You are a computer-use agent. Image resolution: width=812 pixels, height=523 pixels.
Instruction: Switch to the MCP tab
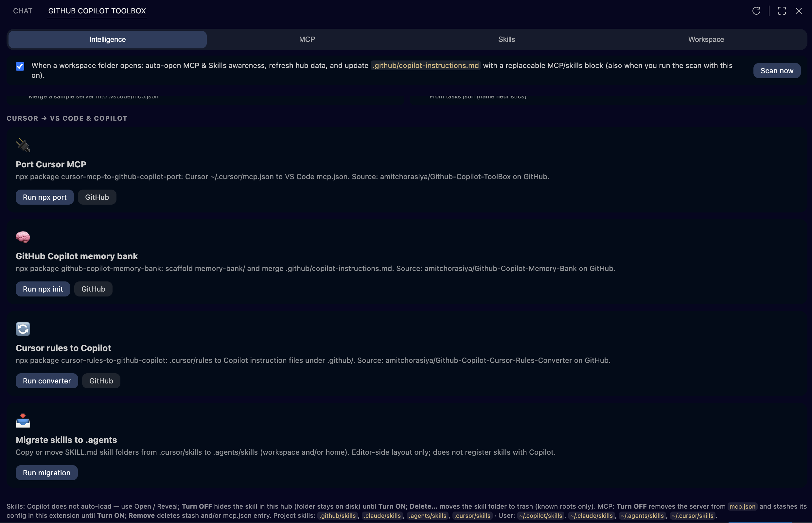[307, 40]
